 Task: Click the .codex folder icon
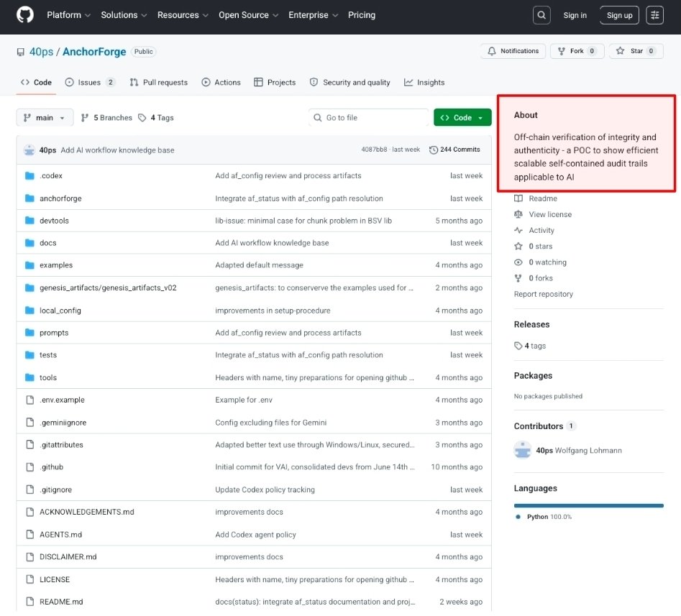29,176
